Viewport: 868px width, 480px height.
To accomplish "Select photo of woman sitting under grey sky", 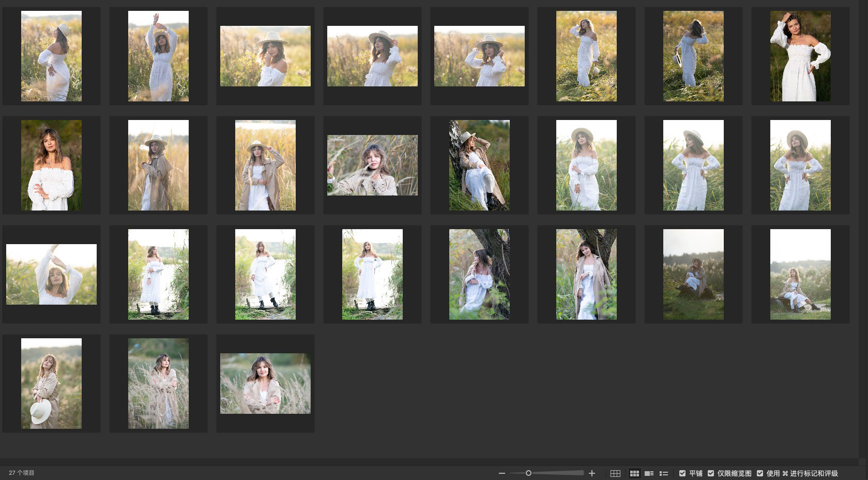I will pyautogui.click(x=693, y=274).
